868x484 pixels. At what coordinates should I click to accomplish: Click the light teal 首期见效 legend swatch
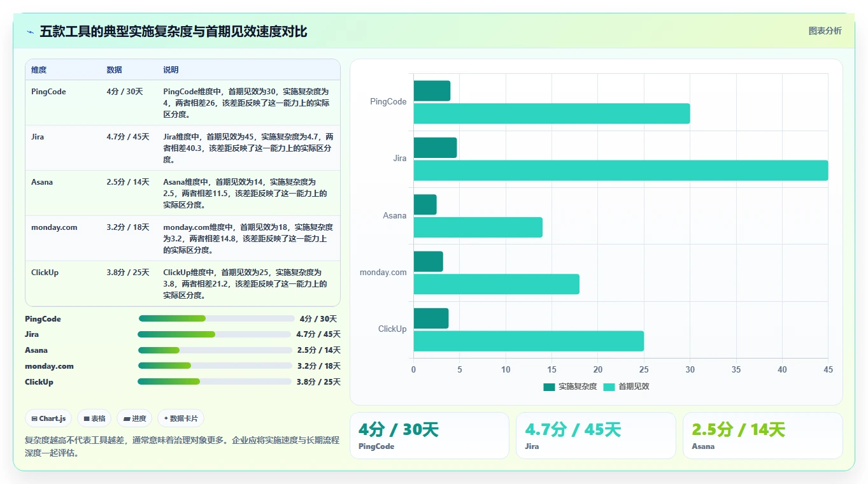tap(609, 387)
